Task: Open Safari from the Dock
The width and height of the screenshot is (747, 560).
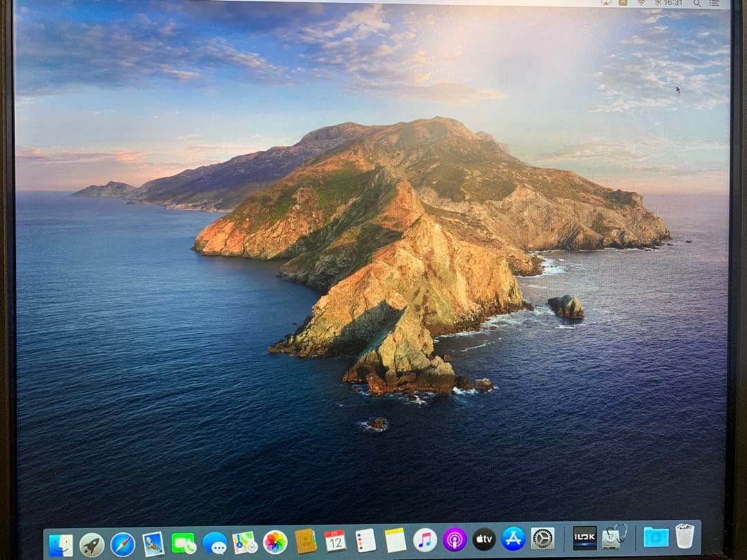Action: [122, 541]
